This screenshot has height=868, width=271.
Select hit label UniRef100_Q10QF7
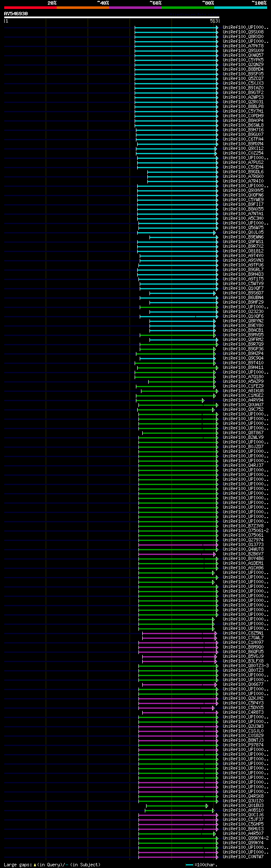[x=243, y=288]
